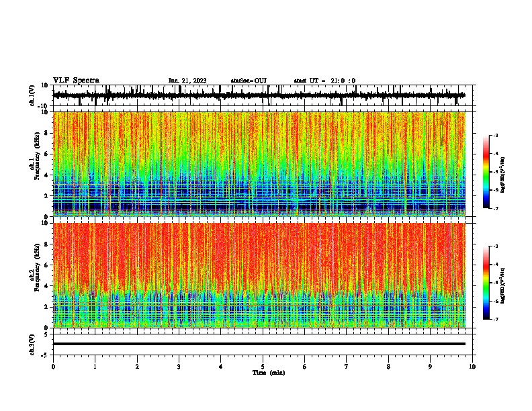
Task: Select the "start UT = 21:0 :0" text
Action: click(x=324, y=81)
